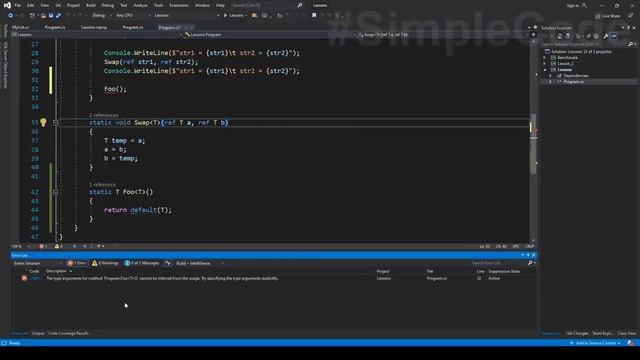Screen dimensions: 640x360
Task: Click the Visual Studio logo icon
Action: pyautogui.click(x=7, y=5)
